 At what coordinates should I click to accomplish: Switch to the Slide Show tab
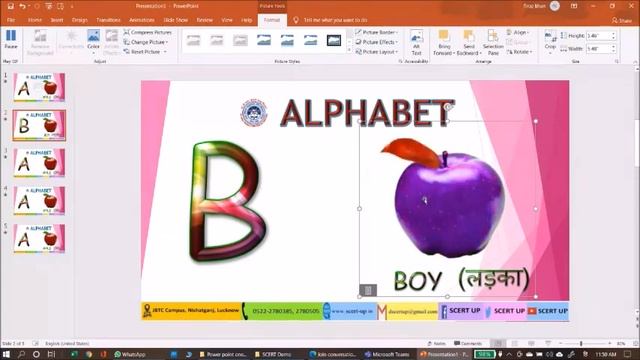(176, 20)
